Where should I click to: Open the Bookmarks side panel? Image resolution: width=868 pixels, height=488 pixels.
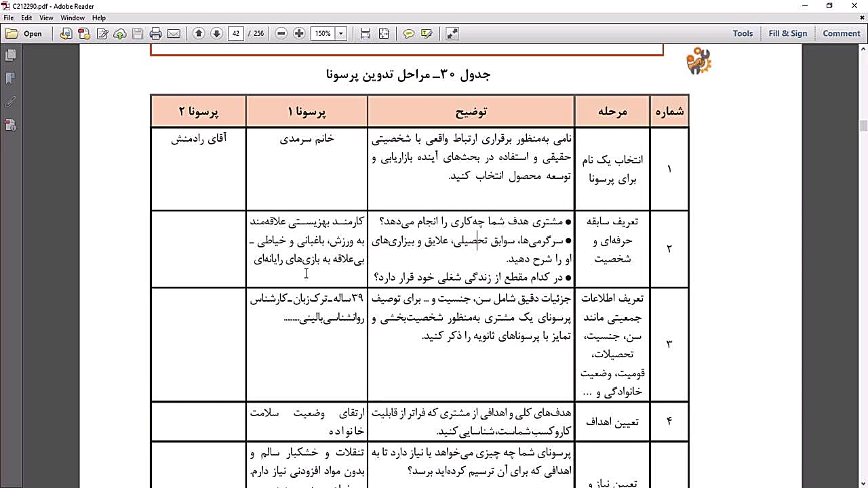pos(10,79)
